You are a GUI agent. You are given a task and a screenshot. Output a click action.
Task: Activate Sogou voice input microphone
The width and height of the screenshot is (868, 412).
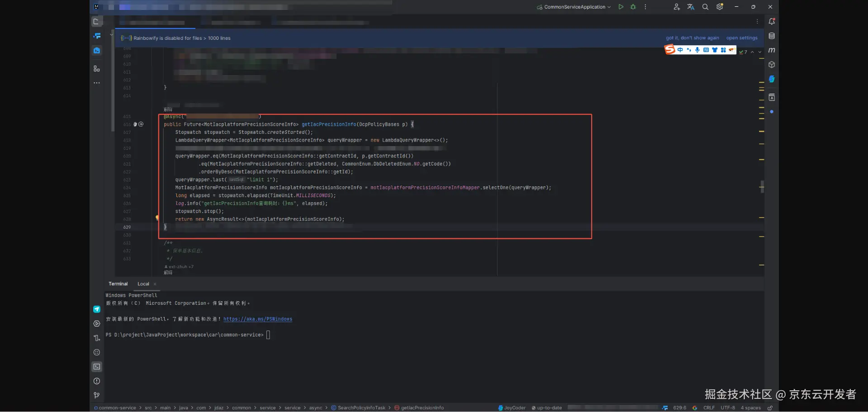pos(697,50)
